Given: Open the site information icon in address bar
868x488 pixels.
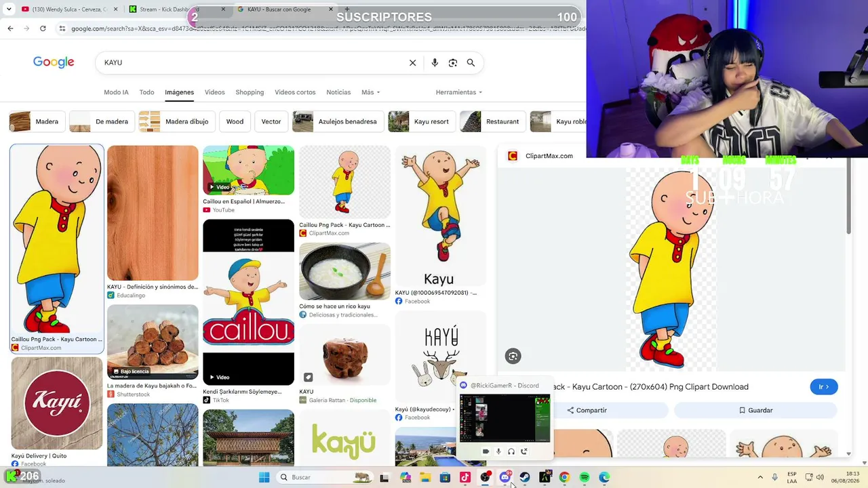Looking at the screenshot, I should (62, 28).
